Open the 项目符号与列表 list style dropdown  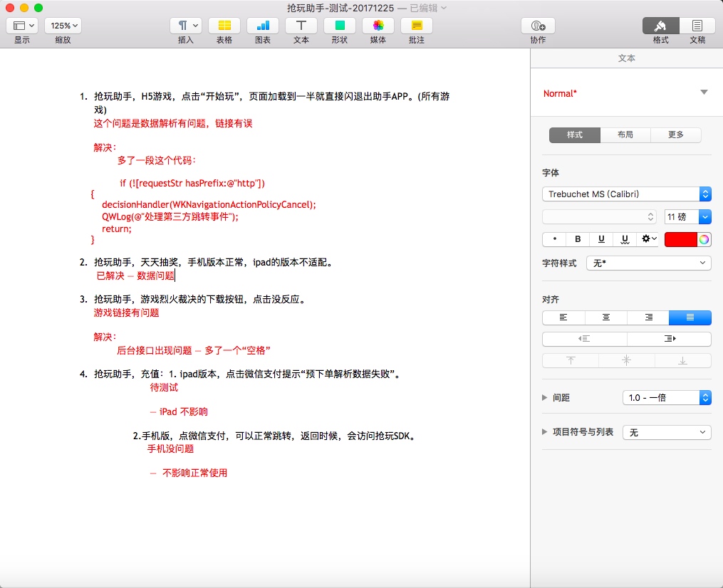[x=667, y=432]
